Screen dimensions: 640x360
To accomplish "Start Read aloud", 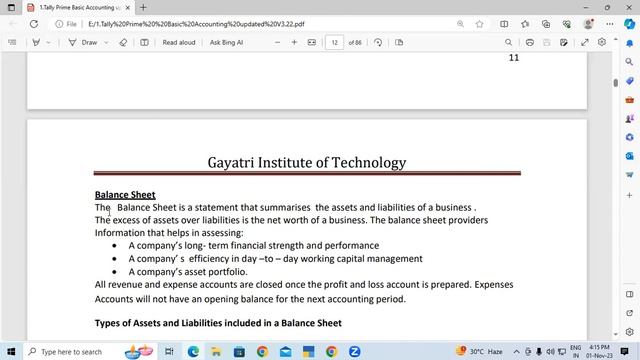I will pos(179,42).
